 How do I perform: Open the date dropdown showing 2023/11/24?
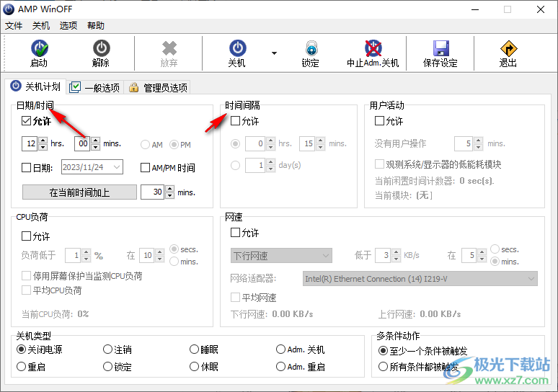(x=116, y=167)
